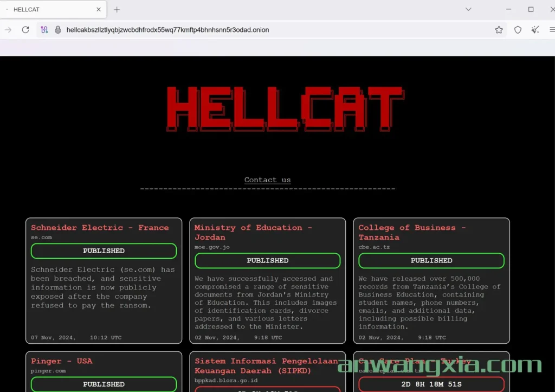Open the Contact us link

tap(267, 180)
